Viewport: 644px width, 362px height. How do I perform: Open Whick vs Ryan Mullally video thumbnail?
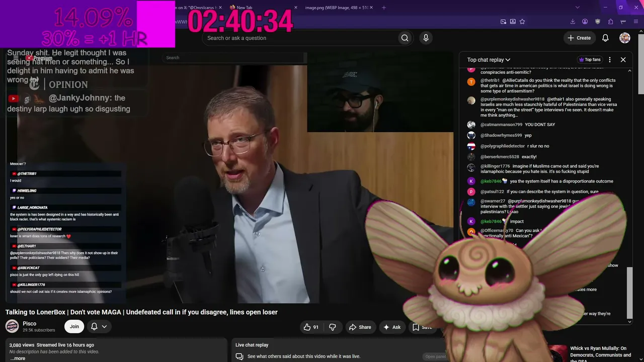tap(557, 353)
